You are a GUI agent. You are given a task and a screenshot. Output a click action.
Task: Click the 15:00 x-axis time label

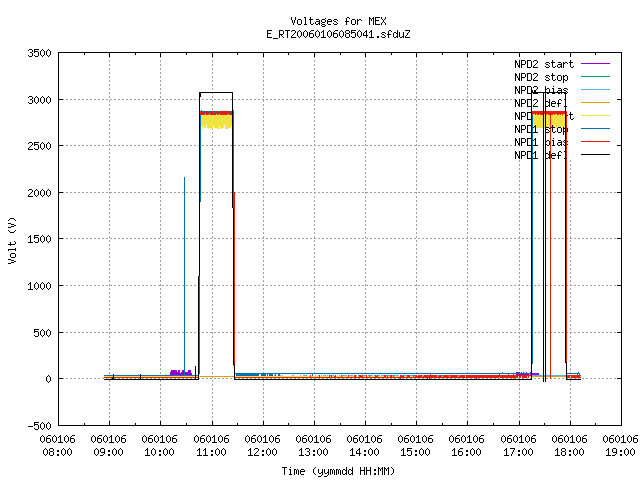416,452
